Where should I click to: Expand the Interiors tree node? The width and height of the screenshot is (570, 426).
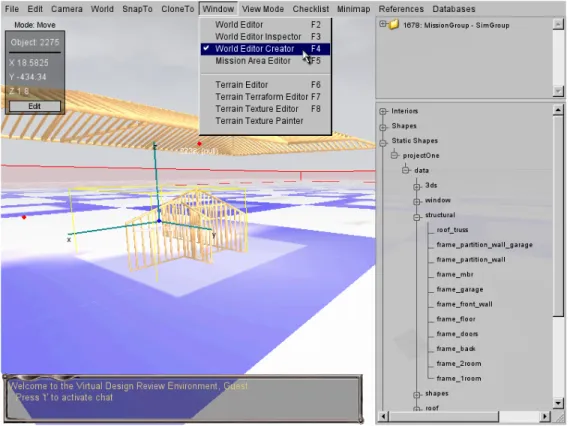pyautogui.click(x=383, y=111)
